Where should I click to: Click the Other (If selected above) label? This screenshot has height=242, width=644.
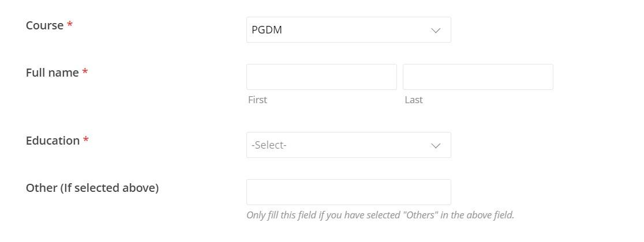92,188
